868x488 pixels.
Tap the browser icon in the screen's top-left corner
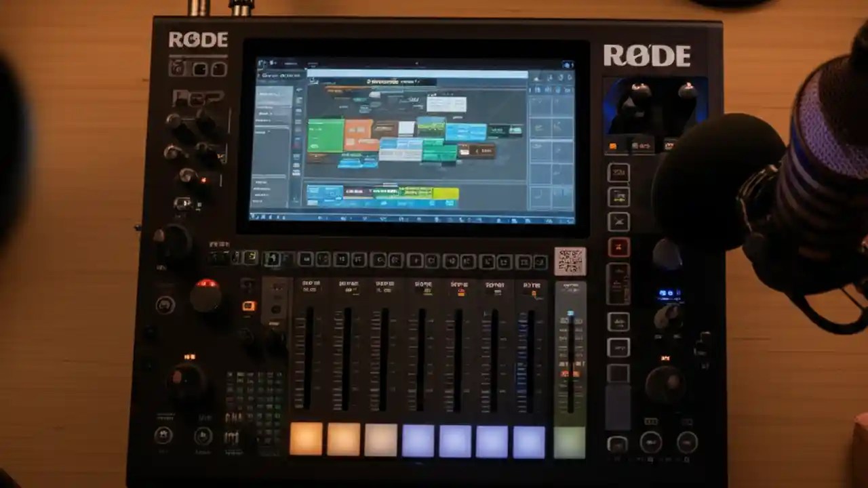[261, 62]
